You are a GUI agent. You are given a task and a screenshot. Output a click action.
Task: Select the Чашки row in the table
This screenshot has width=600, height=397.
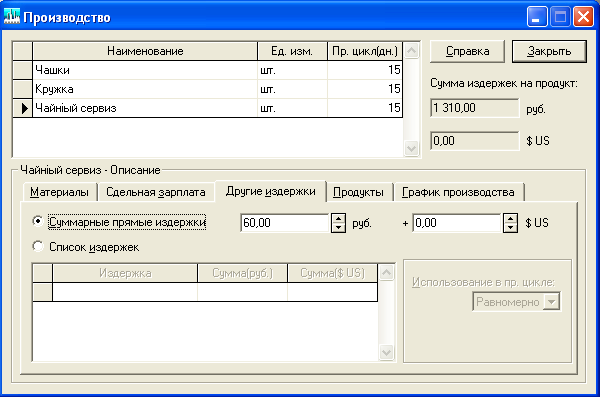pyautogui.click(x=217, y=70)
